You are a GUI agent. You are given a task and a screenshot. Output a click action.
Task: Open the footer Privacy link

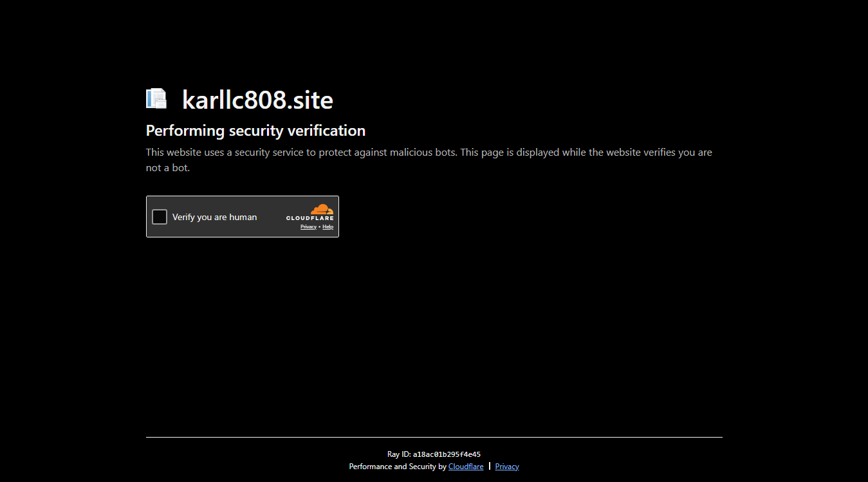coord(507,467)
